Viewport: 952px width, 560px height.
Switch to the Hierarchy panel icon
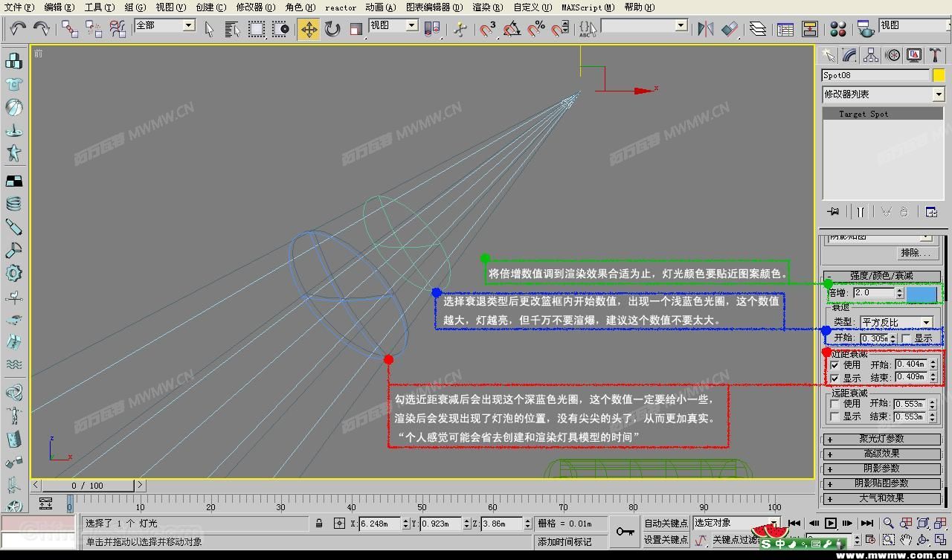871,56
